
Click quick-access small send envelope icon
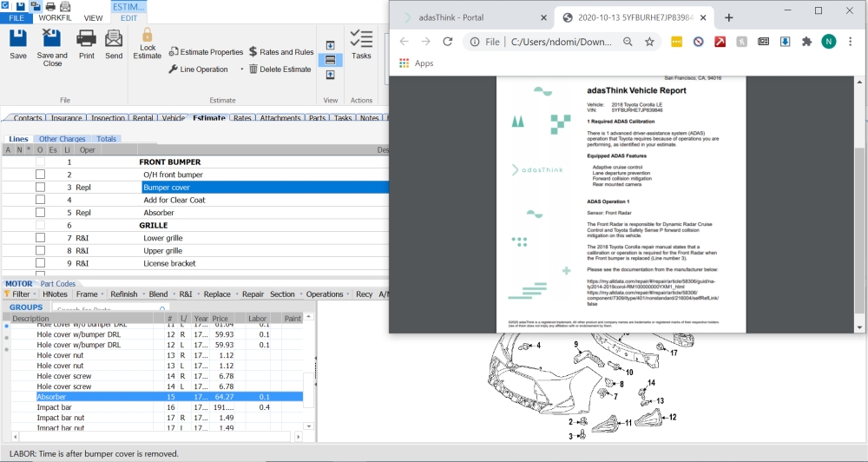coord(65,7)
